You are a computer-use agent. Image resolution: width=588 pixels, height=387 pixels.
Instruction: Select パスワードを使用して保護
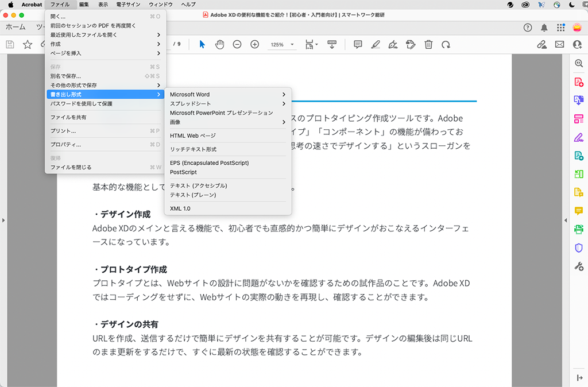click(x=106, y=103)
